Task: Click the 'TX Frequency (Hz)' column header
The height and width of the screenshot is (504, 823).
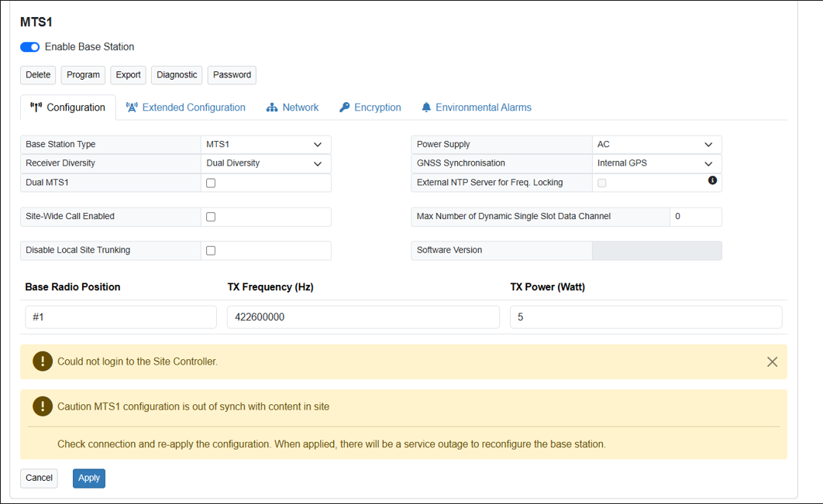Action: coord(270,287)
